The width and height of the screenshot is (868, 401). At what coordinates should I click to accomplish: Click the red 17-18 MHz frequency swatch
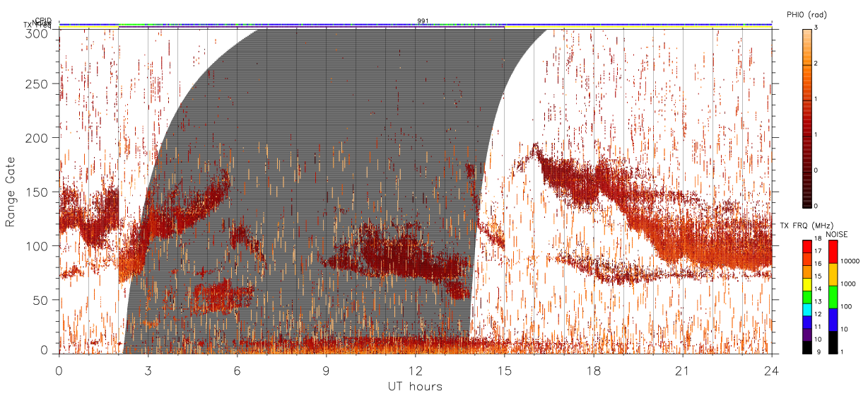tap(807, 245)
